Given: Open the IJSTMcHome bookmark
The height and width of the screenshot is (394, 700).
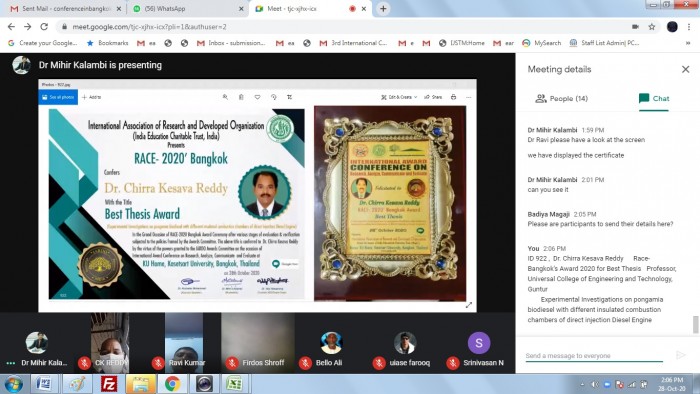Looking at the screenshot, I should (462, 43).
